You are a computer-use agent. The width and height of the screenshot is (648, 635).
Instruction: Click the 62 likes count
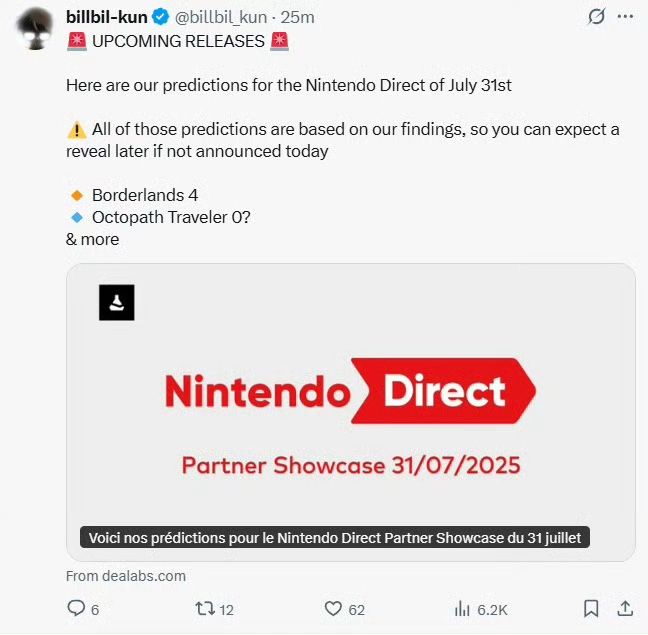pos(356,610)
